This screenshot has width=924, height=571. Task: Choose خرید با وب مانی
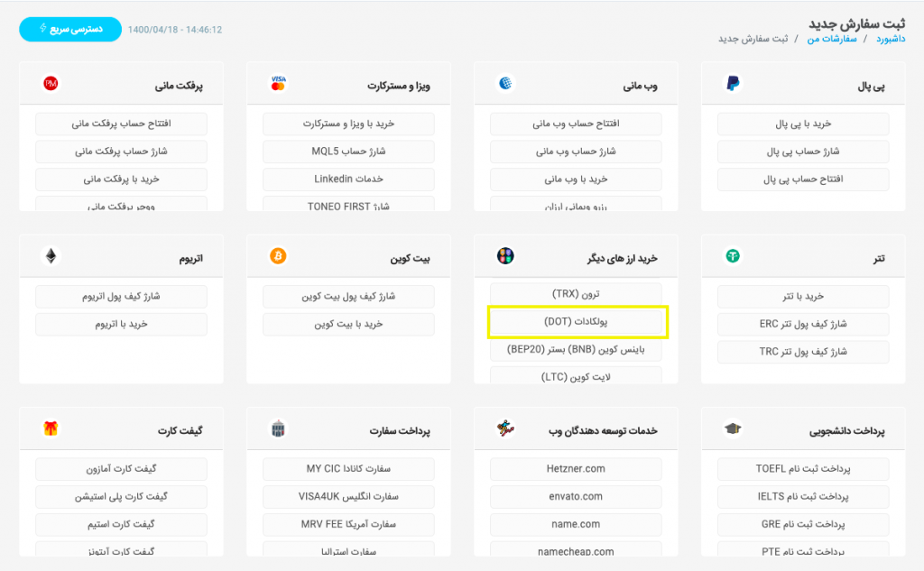tap(576, 180)
